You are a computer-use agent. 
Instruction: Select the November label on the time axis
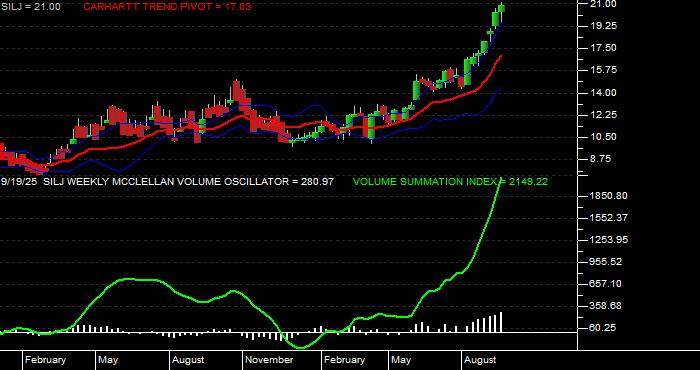pyautogui.click(x=270, y=360)
